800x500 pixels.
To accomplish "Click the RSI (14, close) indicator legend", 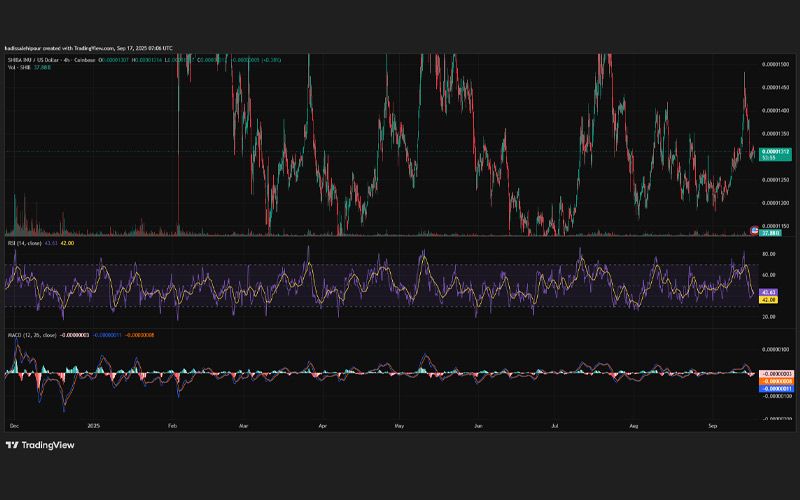I will tap(24, 243).
